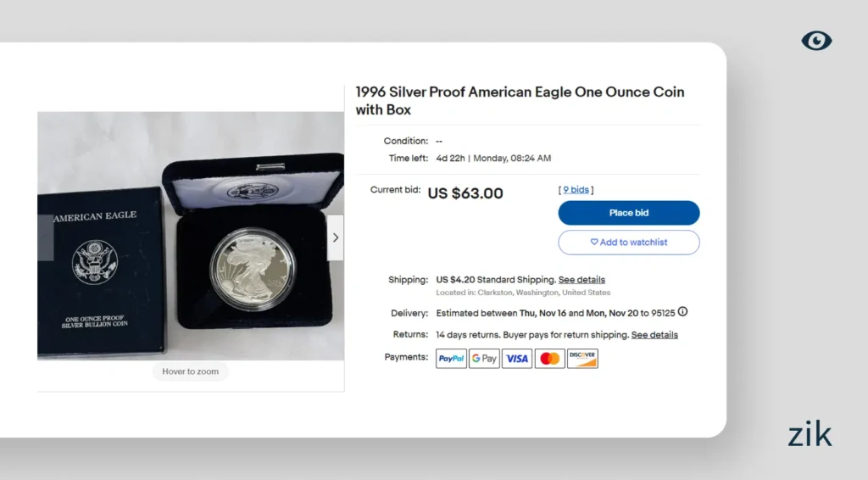Open the delivery estimate info icon
Image resolution: width=868 pixels, height=480 pixels.
[x=682, y=312]
